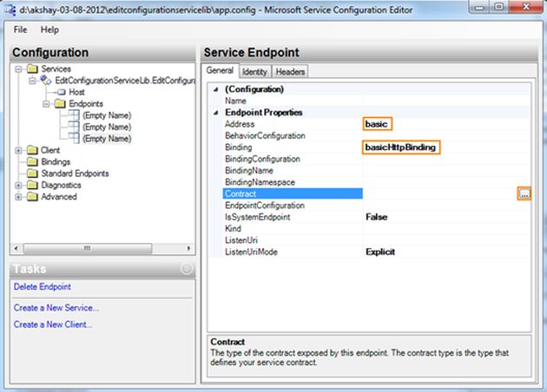
Task: Select the first (Empty Name) endpoint icon
Action: coord(74,114)
